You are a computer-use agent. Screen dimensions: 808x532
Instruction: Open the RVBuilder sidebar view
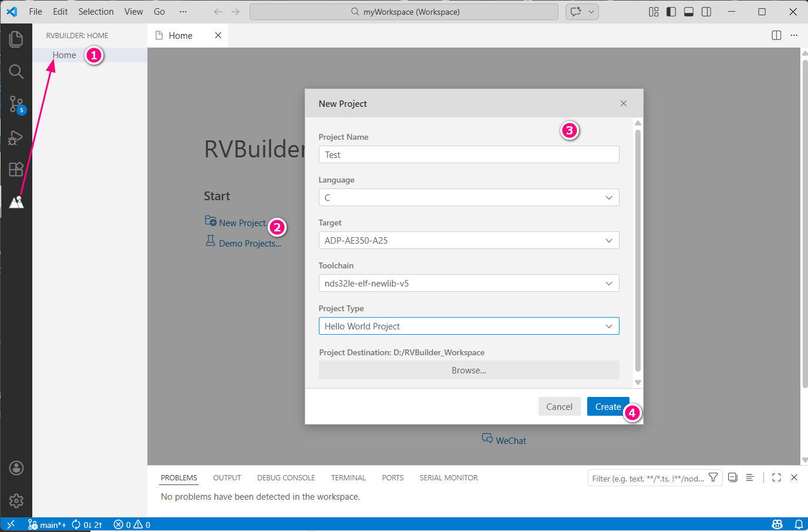tap(16, 201)
